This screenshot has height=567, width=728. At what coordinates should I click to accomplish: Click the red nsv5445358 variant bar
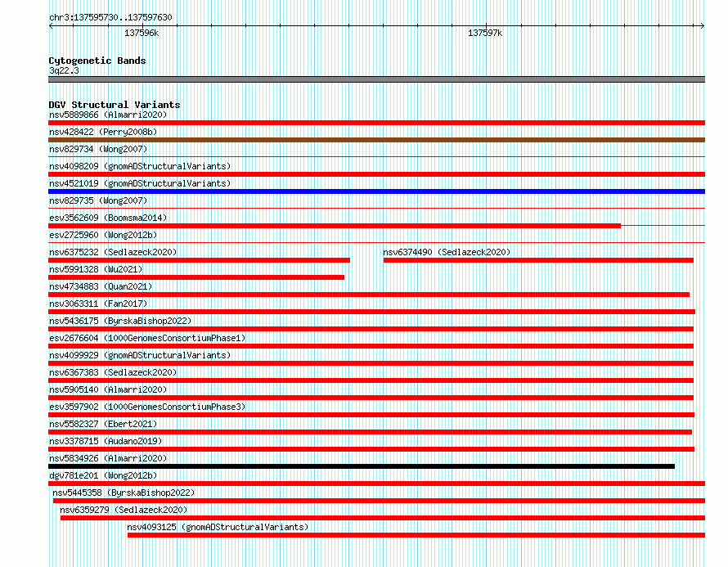tap(379, 501)
